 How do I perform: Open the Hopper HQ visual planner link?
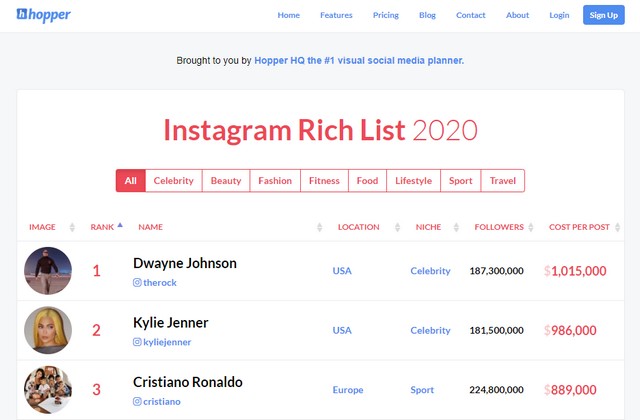point(359,60)
